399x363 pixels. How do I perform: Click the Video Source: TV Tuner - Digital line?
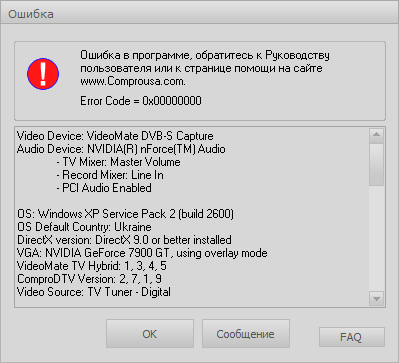pos(94,292)
